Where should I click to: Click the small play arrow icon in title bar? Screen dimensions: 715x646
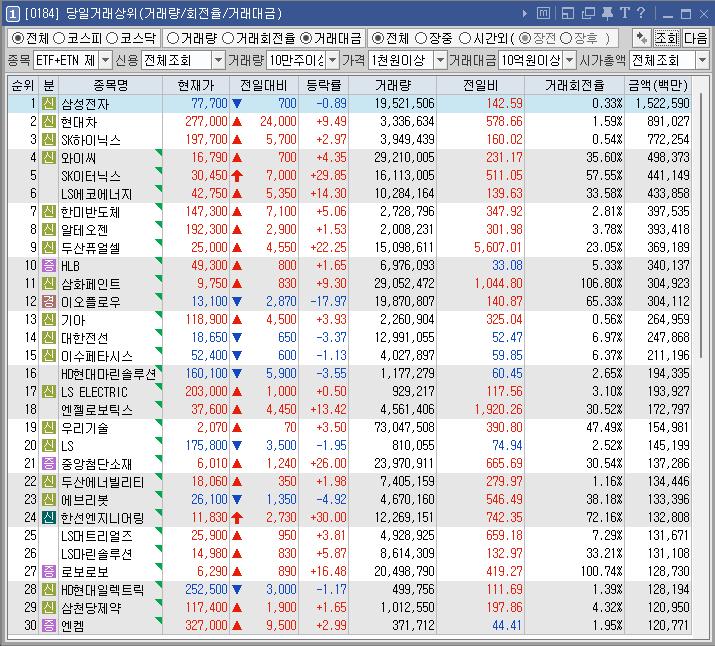pyautogui.click(x=525, y=14)
